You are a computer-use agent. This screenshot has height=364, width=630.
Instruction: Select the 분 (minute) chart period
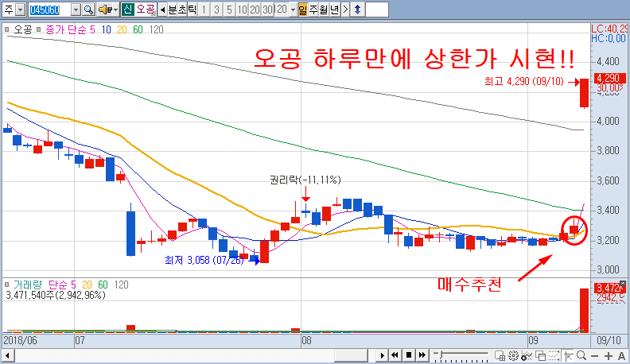172,10
